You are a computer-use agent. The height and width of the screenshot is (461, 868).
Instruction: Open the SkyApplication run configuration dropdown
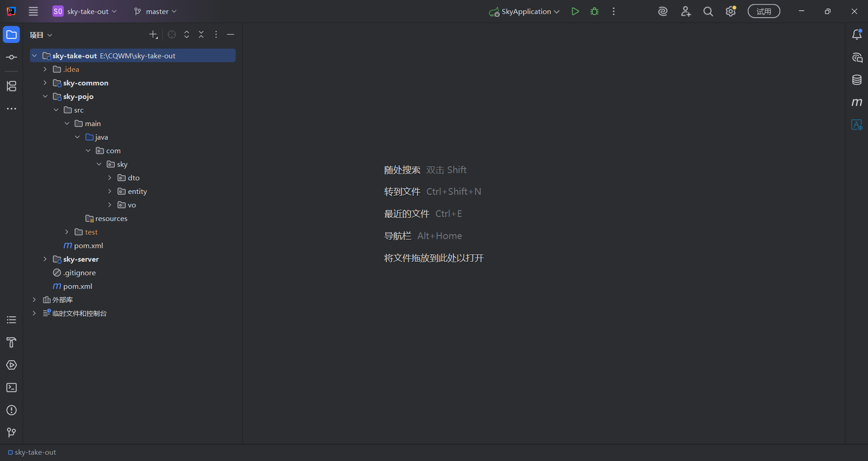click(525, 12)
